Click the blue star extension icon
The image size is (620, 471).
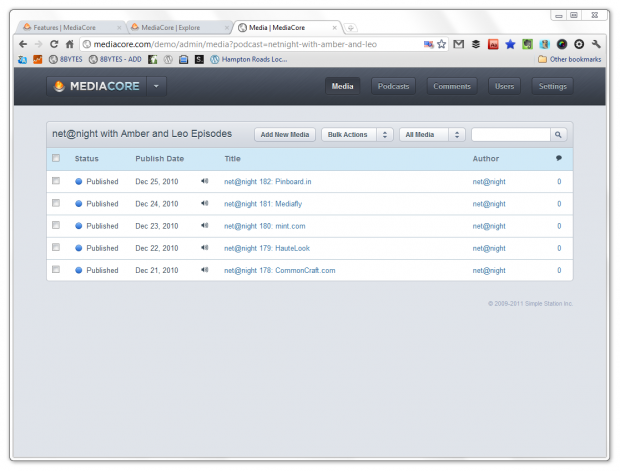510,44
